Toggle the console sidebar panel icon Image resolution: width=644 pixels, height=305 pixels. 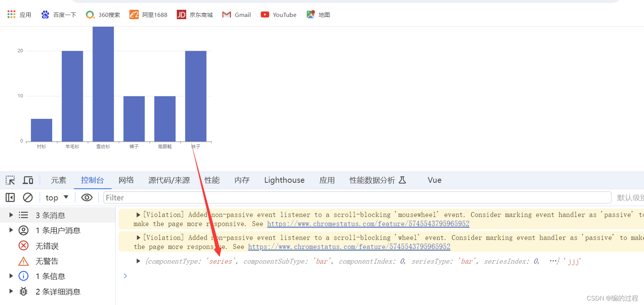click(10, 197)
